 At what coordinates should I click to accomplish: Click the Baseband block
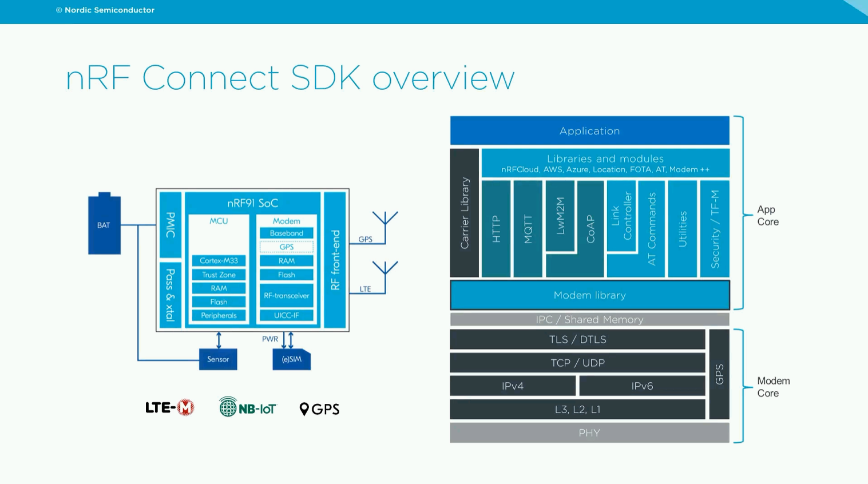(287, 233)
